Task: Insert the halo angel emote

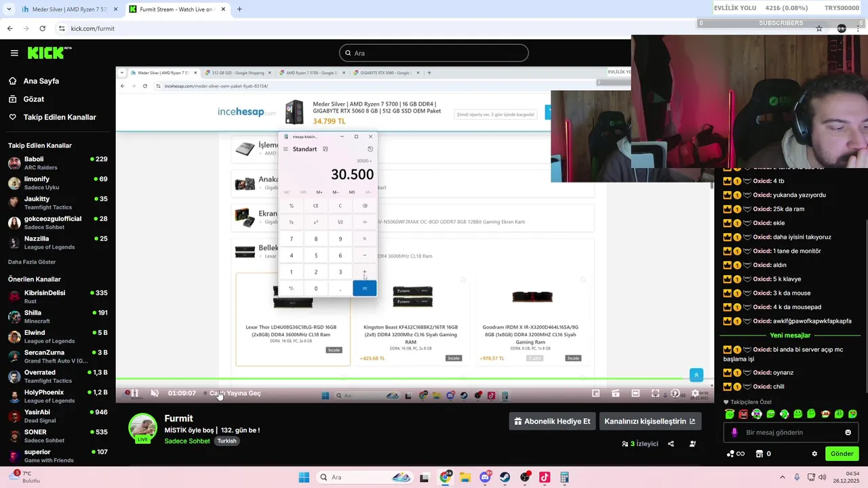Action: pos(730,414)
